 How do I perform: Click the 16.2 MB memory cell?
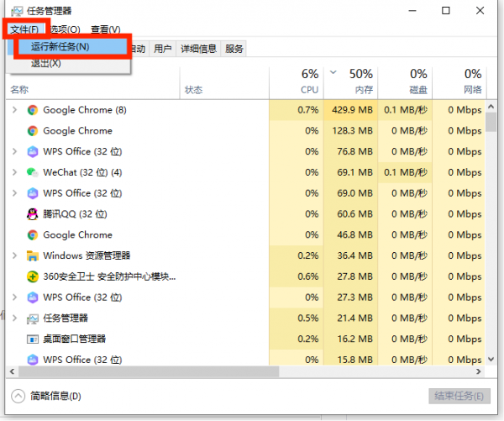pyautogui.click(x=350, y=339)
